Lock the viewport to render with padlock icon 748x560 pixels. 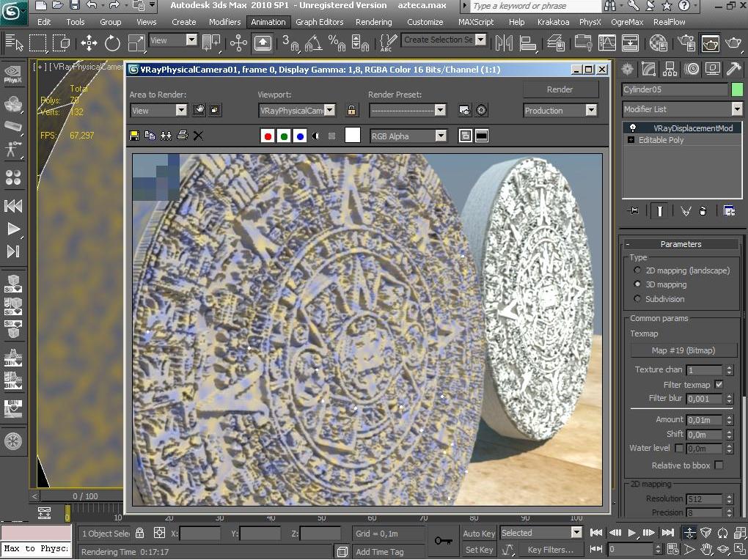click(351, 110)
